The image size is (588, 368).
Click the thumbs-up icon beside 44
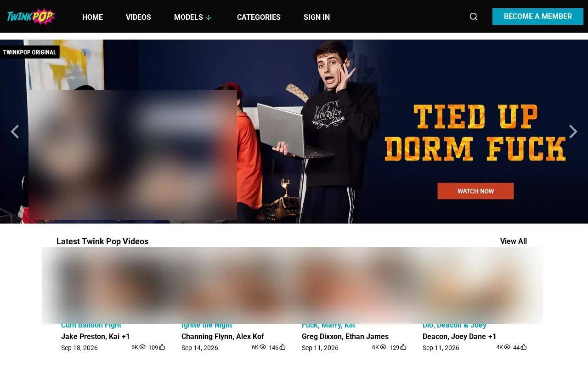click(x=524, y=347)
